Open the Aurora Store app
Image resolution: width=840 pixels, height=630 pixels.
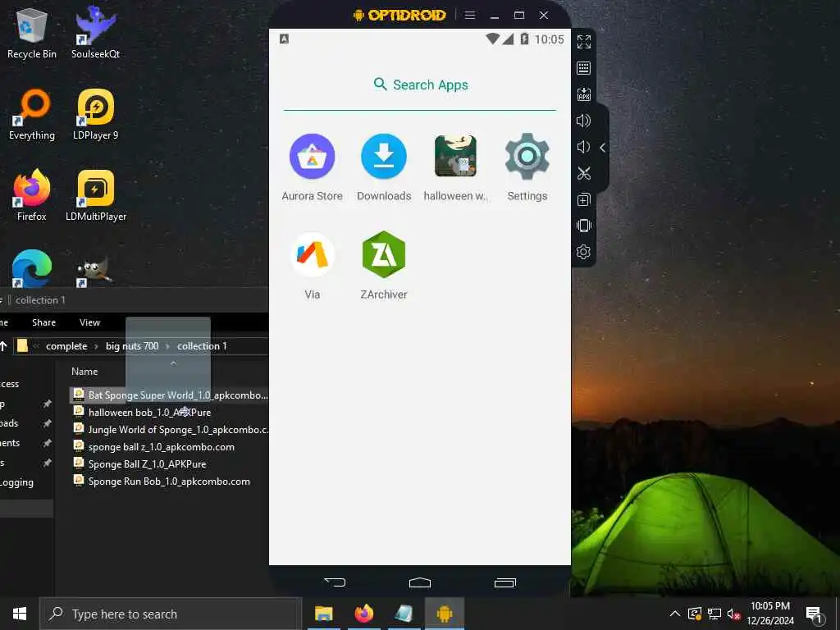[313, 167]
